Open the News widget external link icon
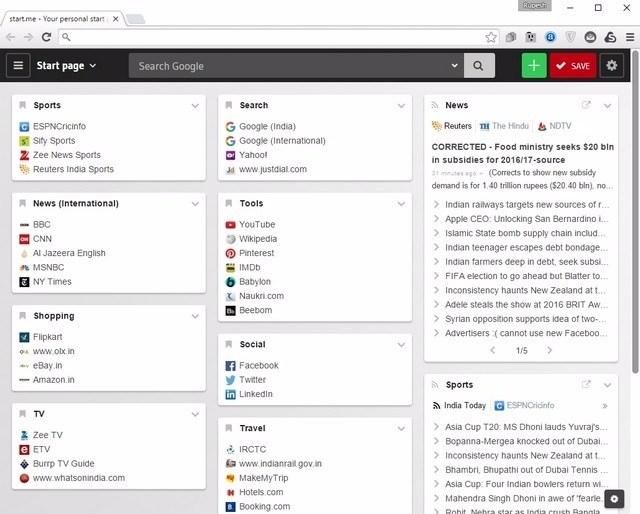The image size is (640, 514). [586, 105]
